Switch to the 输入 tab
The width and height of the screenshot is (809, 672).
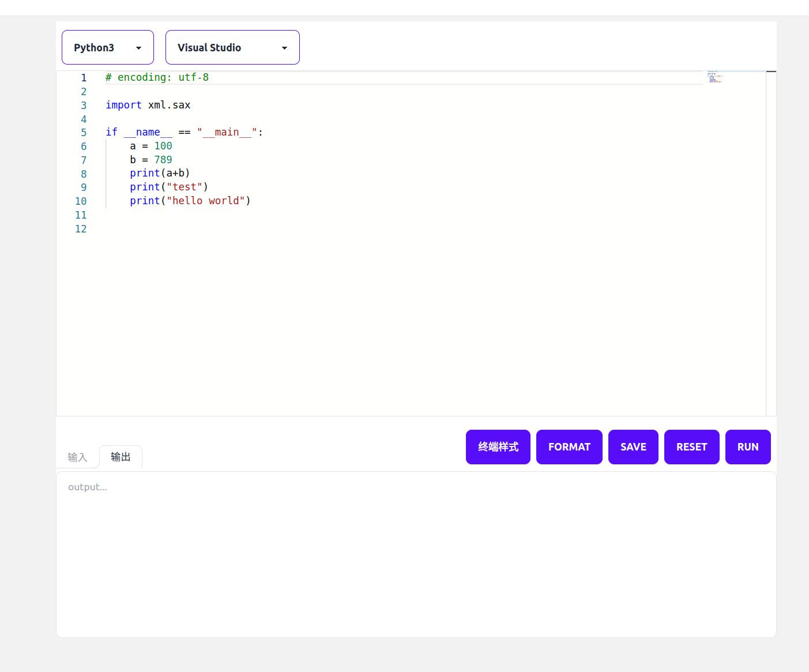tap(77, 457)
